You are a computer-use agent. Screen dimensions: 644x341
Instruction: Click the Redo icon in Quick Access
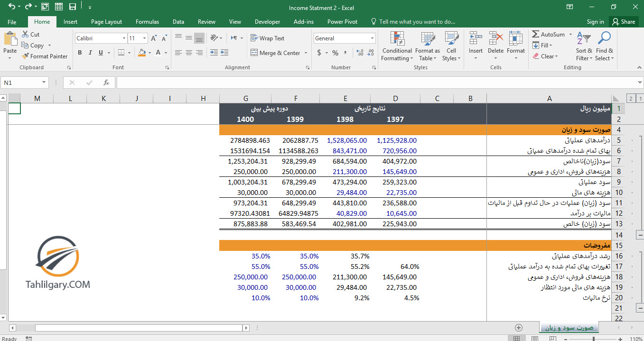[28, 7]
